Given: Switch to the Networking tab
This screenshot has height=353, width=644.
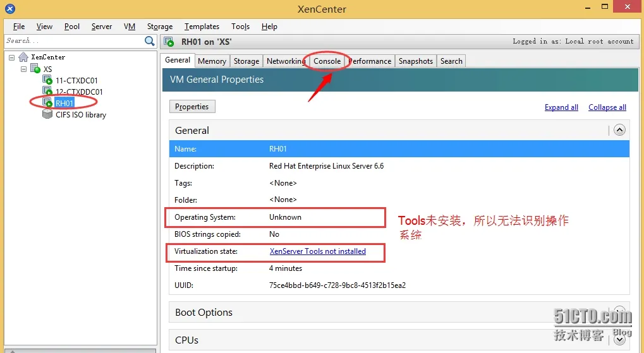Looking at the screenshot, I should (286, 61).
